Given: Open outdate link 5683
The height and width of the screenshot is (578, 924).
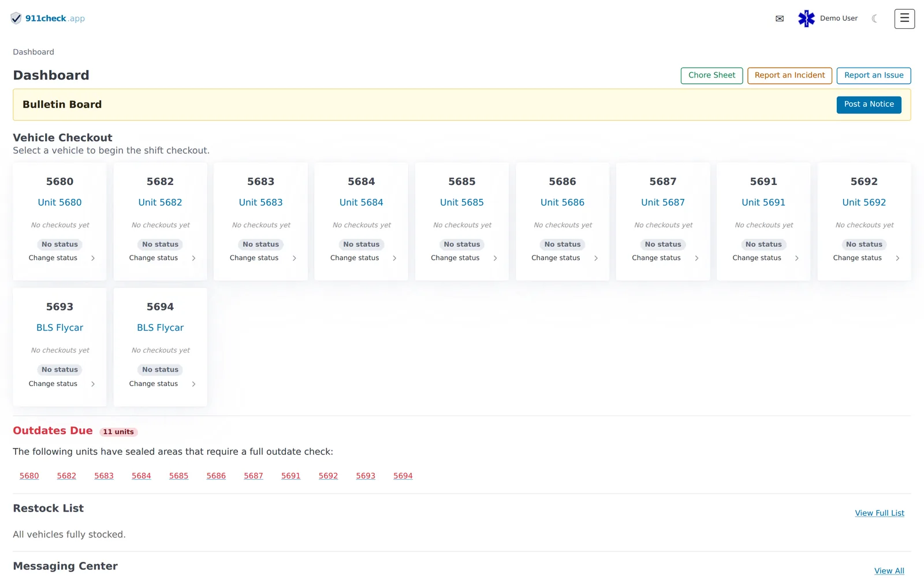Looking at the screenshot, I should 104,476.
